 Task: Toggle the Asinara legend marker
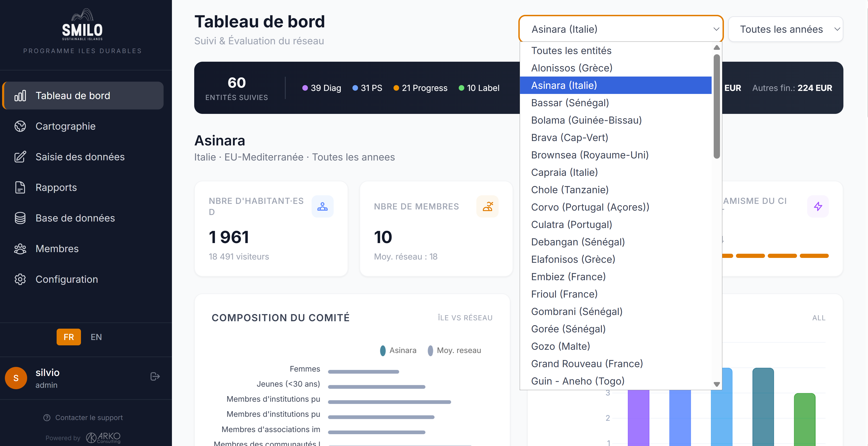383,350
